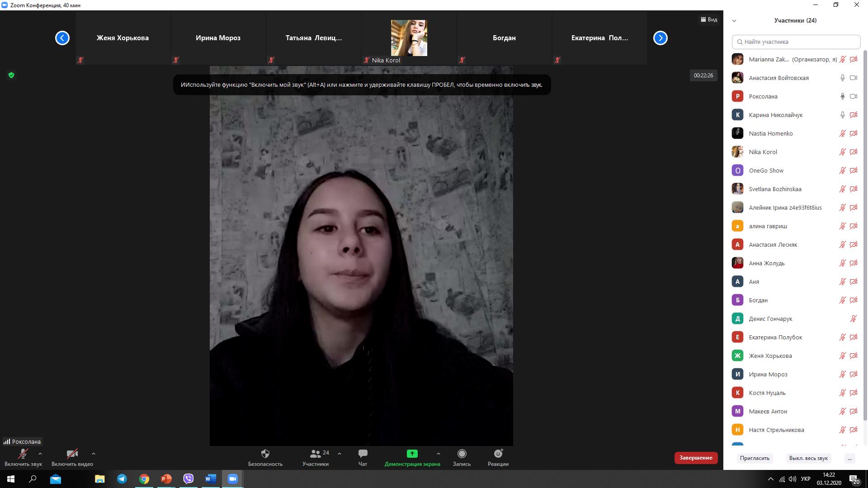Expand audio options arrow next to Включить звук
868x488 pixels.
click(40, 454)
